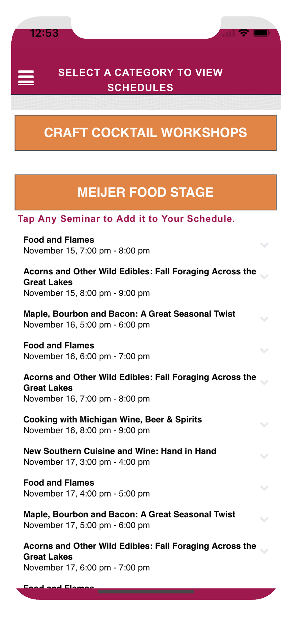The image size is (298, 644).
Task: Expand Acorns seminar November 16 chevron
Action: tap(264, 383)
